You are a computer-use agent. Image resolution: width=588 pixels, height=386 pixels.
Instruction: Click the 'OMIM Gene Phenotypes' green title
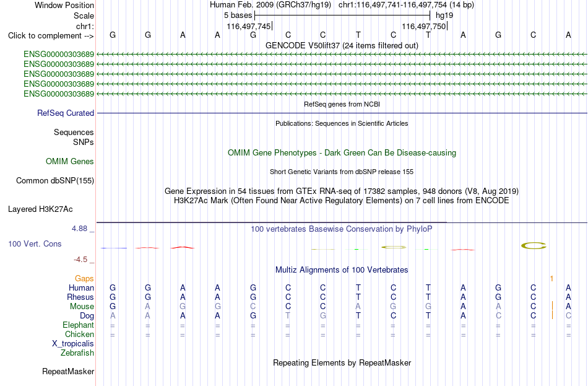click(x=342, y=153)
